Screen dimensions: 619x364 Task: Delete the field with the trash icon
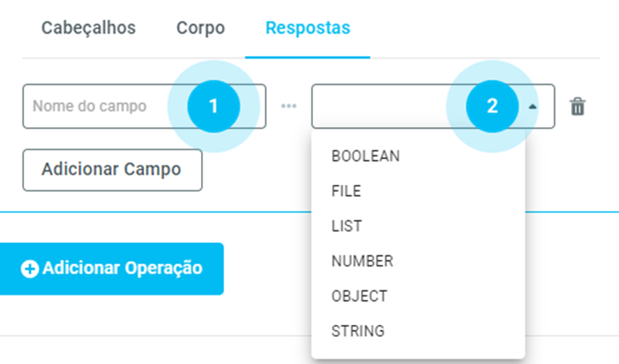point(577,106)
